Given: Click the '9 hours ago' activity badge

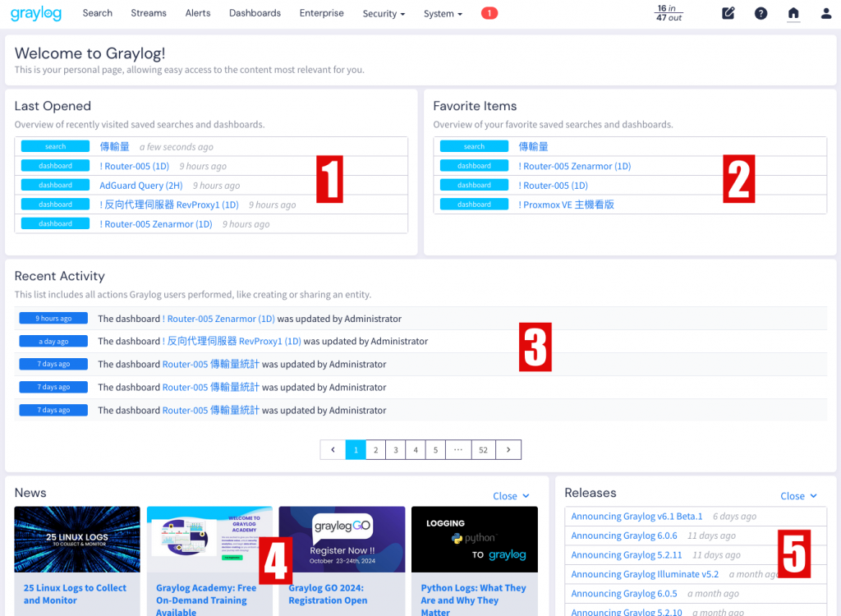Looking at the screenshot, I should 53,318.
